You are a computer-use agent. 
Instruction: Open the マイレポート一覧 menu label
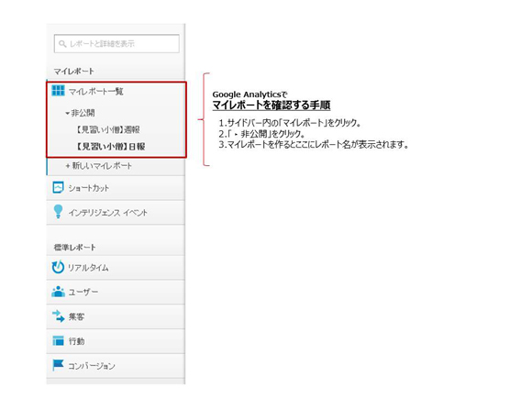[96, 92]
